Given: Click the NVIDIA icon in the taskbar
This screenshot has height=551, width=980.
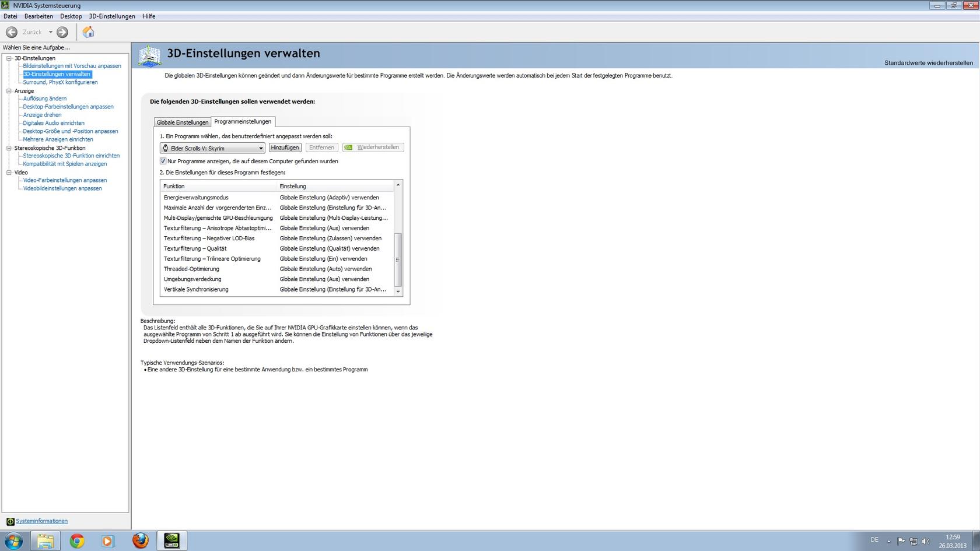Looking at the screenshot, I should pyautogui.click(x=171, y=541).
